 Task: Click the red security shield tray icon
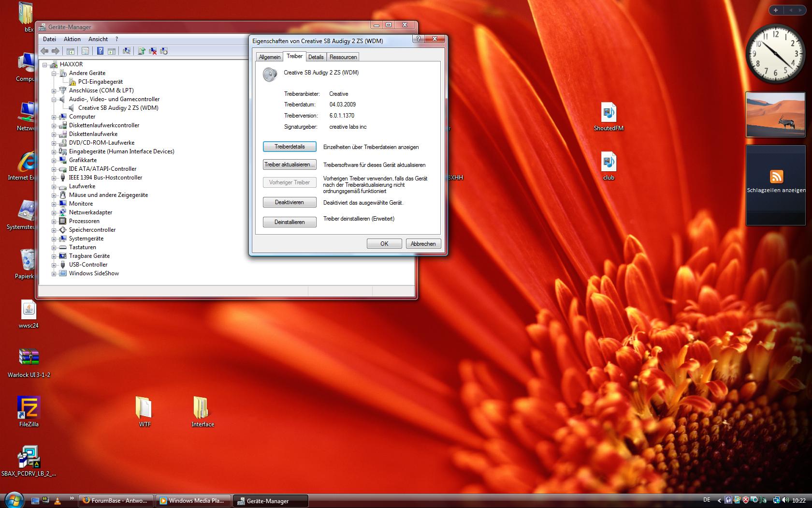(x=746, y=500)
